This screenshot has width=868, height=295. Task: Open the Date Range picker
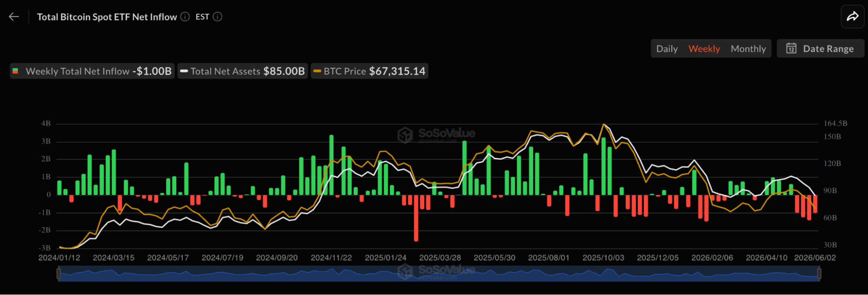(820, 49)
